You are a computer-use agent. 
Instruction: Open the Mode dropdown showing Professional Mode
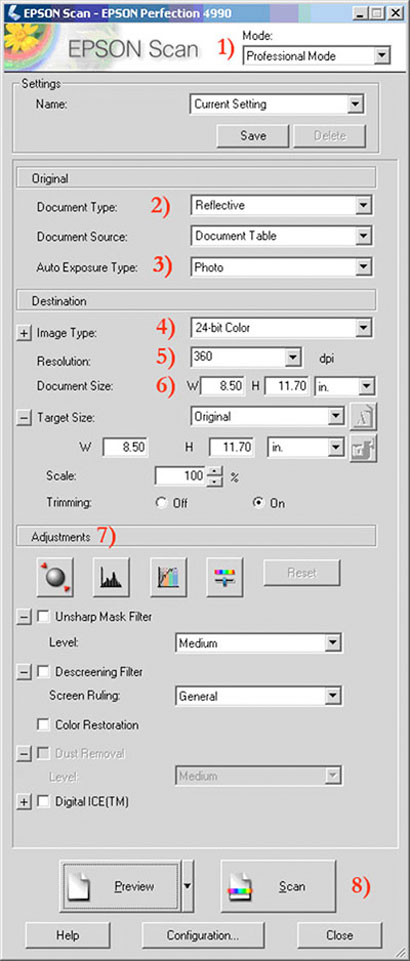point(316,56)
